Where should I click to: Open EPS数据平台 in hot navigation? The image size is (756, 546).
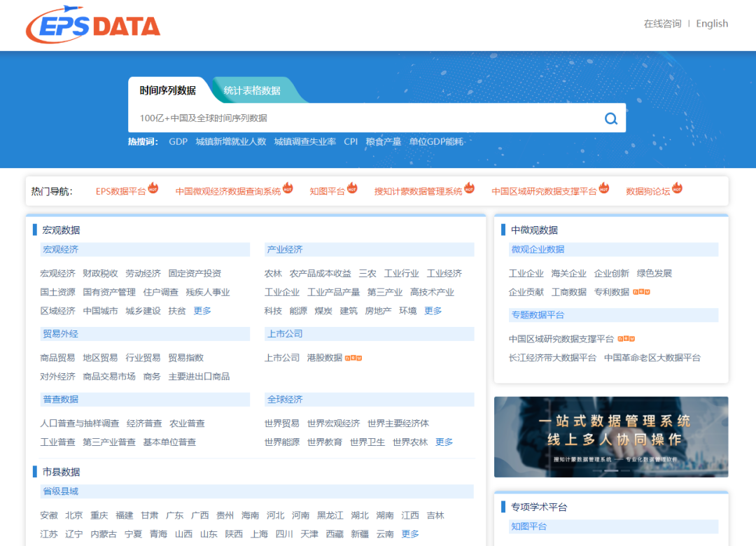(x=120, y=192)
